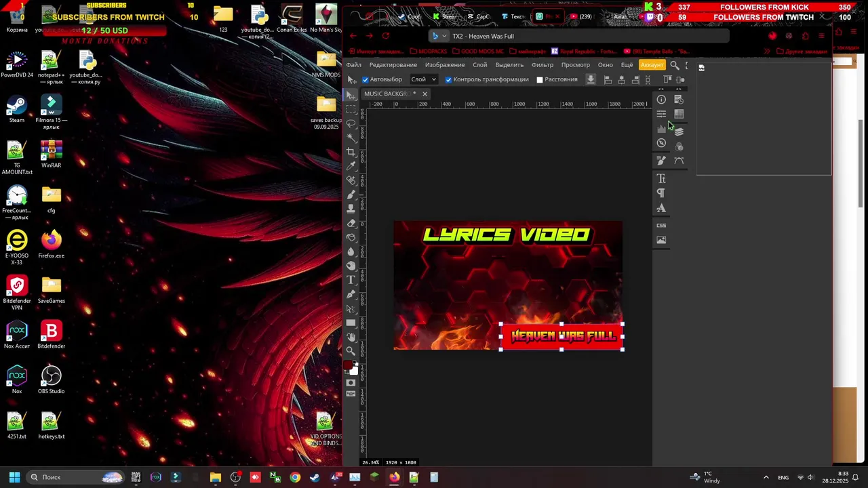Open the Изображение menu
The width and height of the screenshot is (868, 488).
pyautogui.click(x=445, y=65)
